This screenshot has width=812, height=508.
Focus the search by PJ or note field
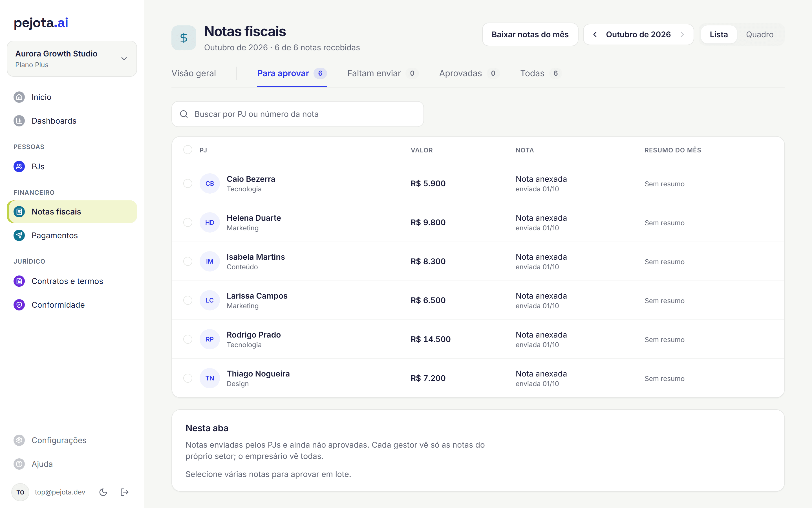pyautogui.click(x=298, y=114)
